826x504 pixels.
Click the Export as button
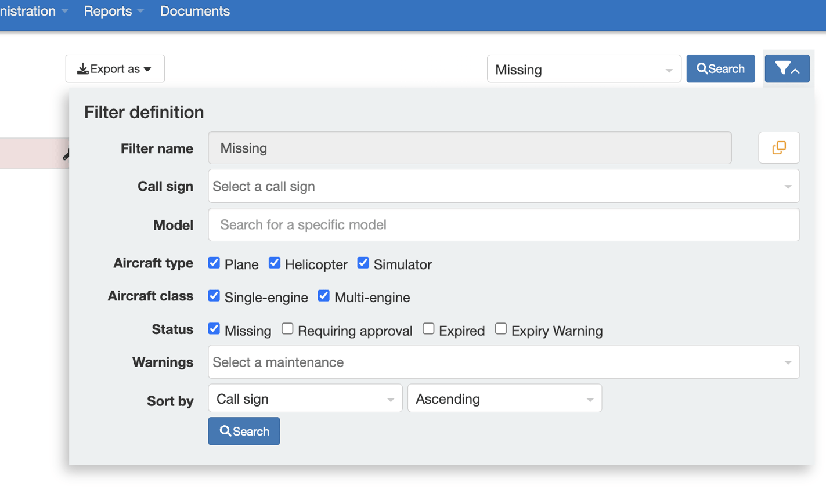pos(114,68)
